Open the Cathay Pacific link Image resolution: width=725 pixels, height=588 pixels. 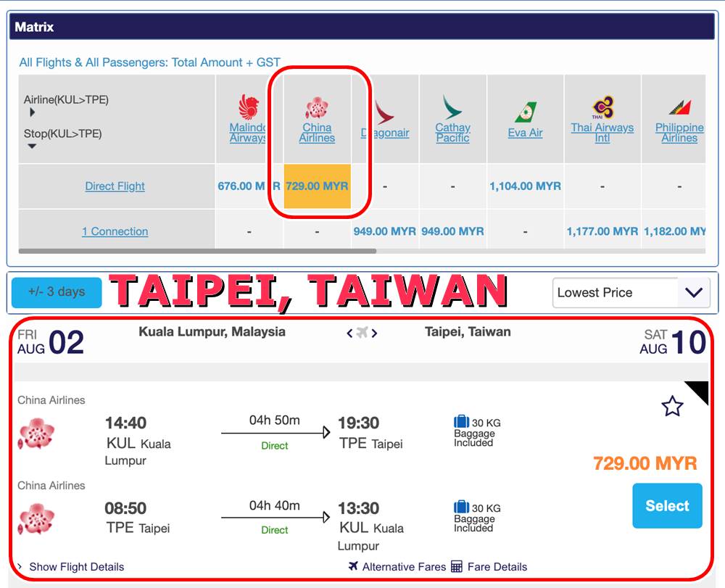pyautogui.click(x=452, y=133)
